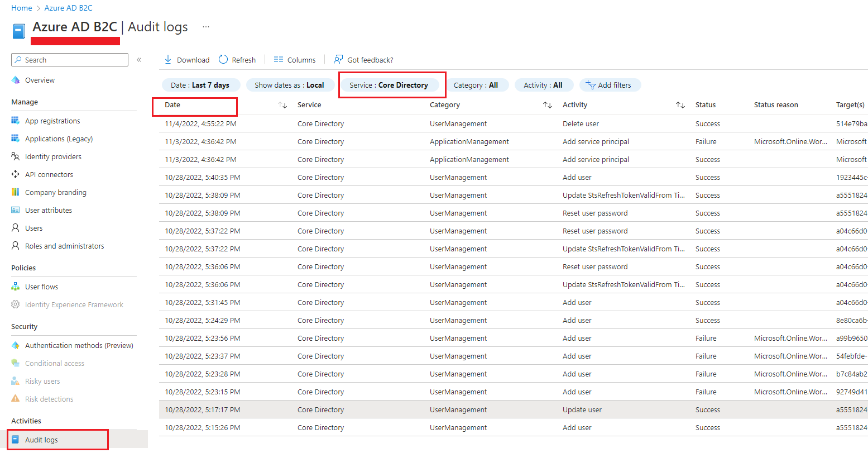Viewport: 868px width, 467px height.
Task: Click target 514e79ba in first row
Action: 852,123
